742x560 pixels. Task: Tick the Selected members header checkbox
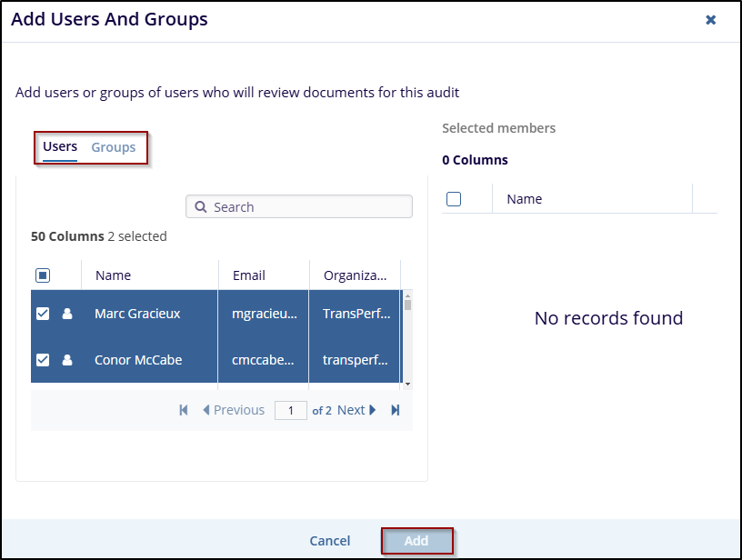[454, 199]
